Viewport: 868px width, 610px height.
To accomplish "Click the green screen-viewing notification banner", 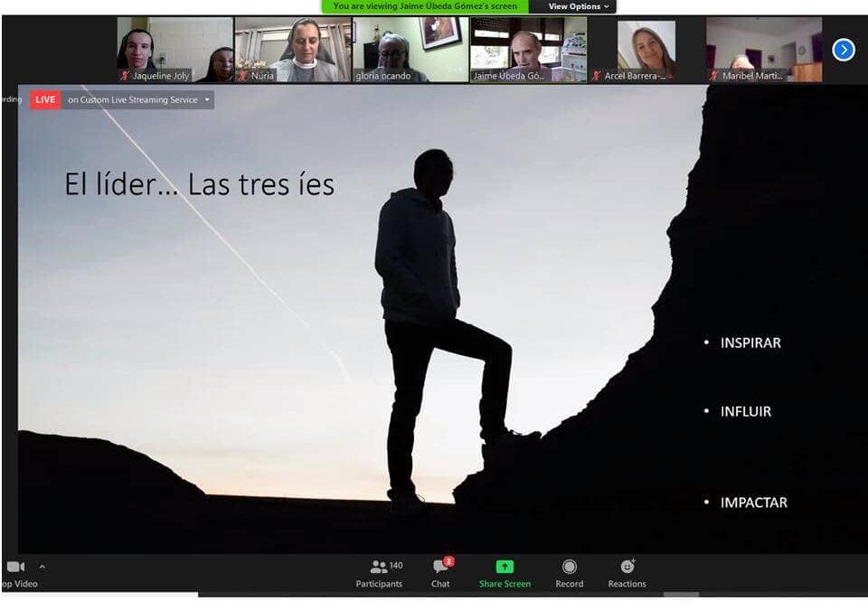I will (x=425, y=6).
